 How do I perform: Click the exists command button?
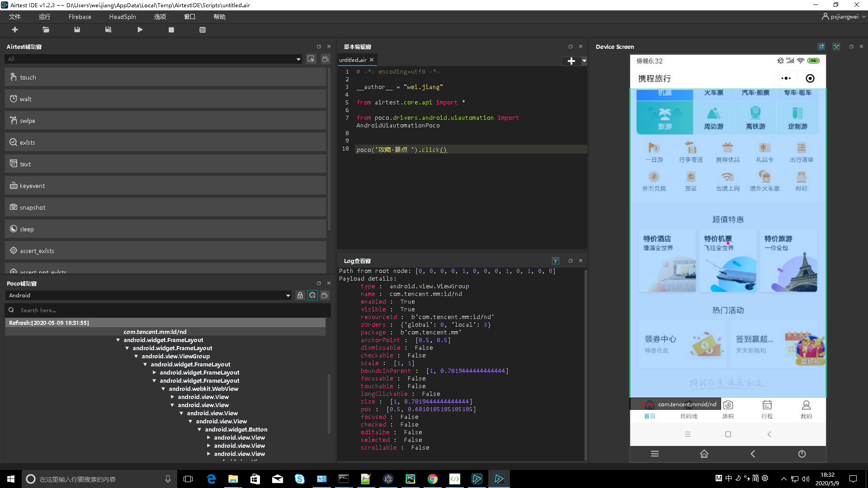pyautogui.click(x=165, y=142)
